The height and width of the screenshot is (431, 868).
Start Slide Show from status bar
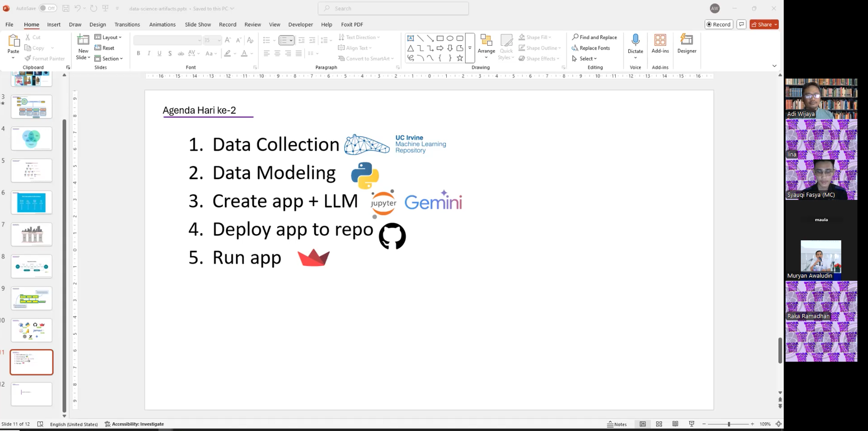point(692,424)
